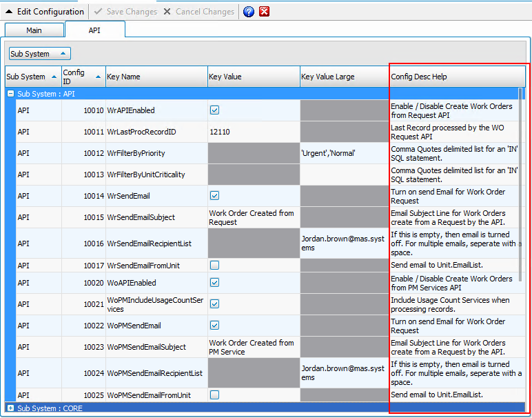
Task: Click the email cell in WoPMSendEmailRecipientList row
Action: point(345,373)
